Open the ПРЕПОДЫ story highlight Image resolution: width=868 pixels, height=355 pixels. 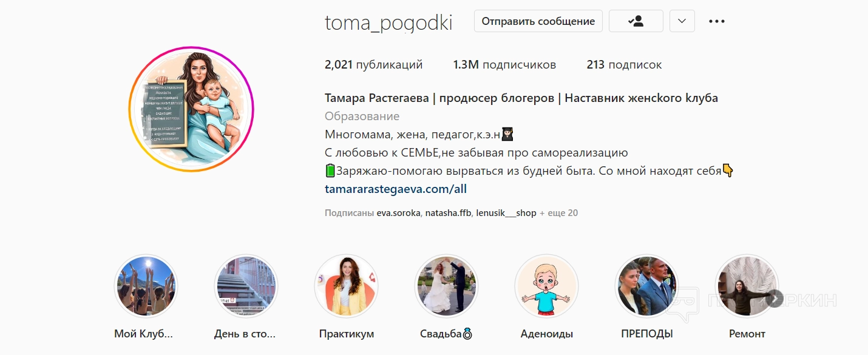pos(646,286)
